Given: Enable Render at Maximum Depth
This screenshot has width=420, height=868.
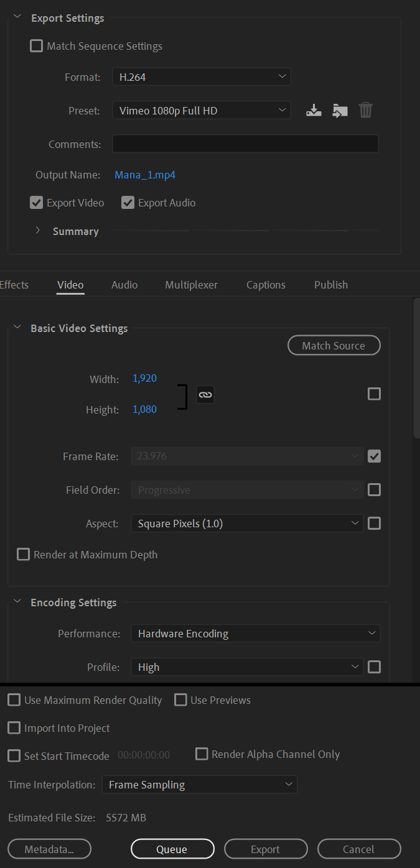Looking at the screenshot, I should 23,554.
